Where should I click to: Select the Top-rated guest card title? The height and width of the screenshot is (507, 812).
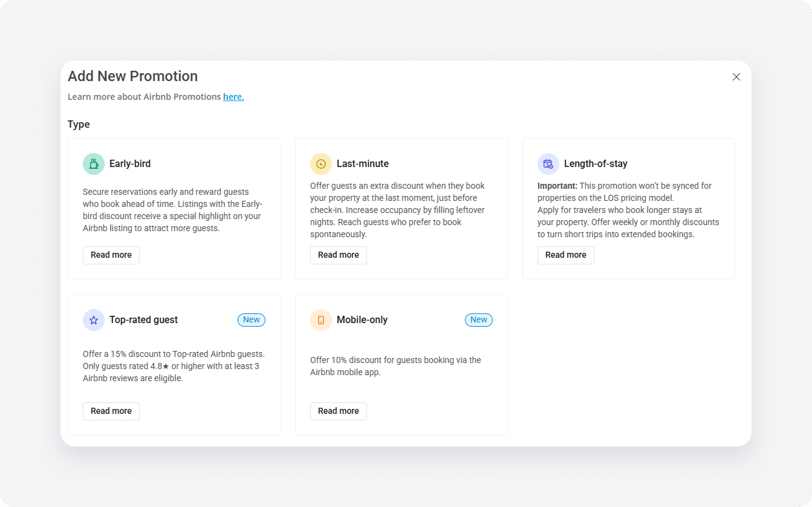point(143,320)
